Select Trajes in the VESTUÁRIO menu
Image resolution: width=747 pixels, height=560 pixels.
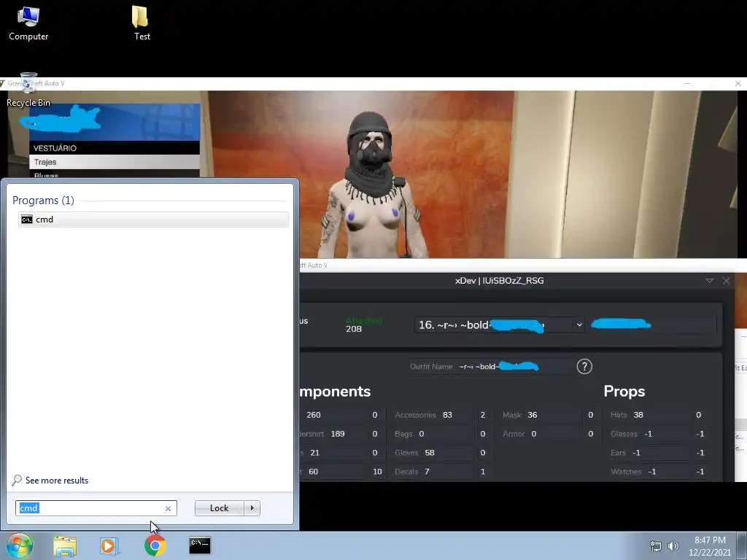click(115, 162)
